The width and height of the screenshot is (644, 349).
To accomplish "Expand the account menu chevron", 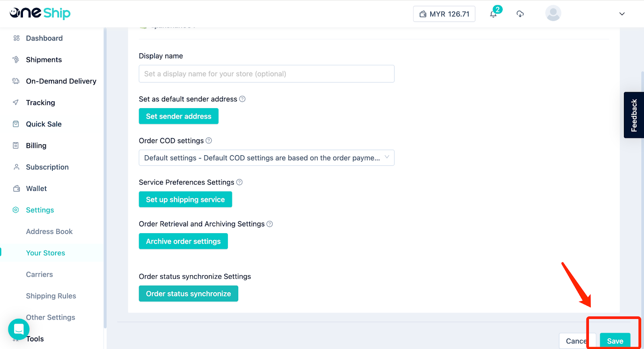I will [622, 14].
